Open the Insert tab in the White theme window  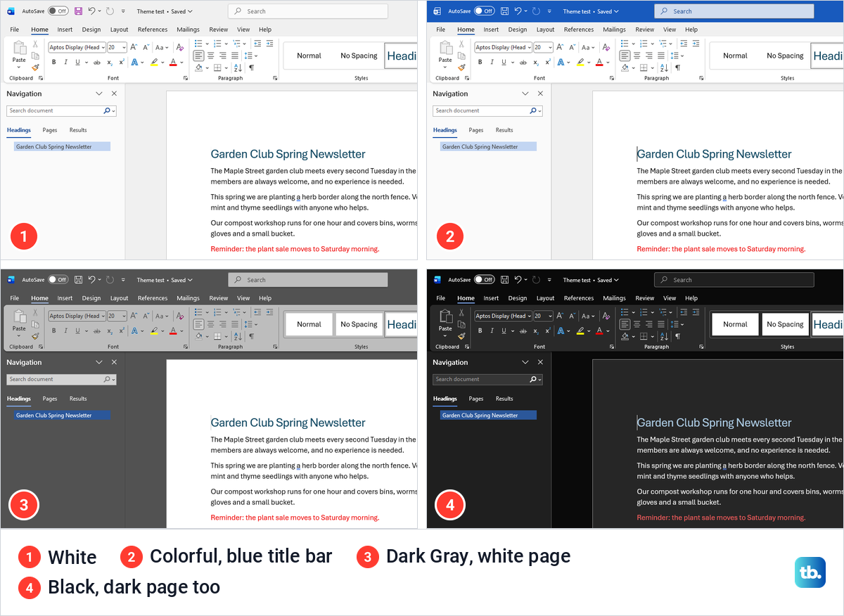[x=65, y=30]
